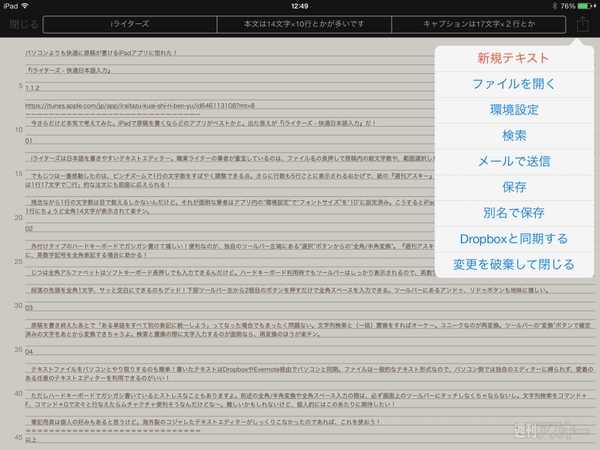Tap line number 25 in the gutter

(x=18, y=262)
